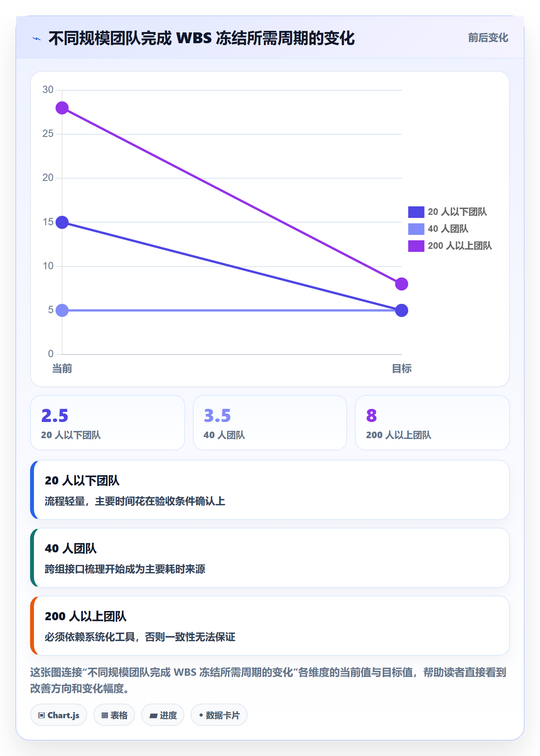The image size is (540, 756).
Task: Click the 20 人以下团队 legend label
Action: click(x=457, y=212)
